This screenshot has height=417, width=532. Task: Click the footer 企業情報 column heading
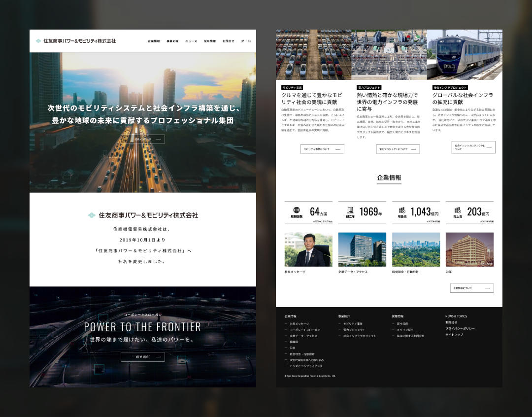291,316
